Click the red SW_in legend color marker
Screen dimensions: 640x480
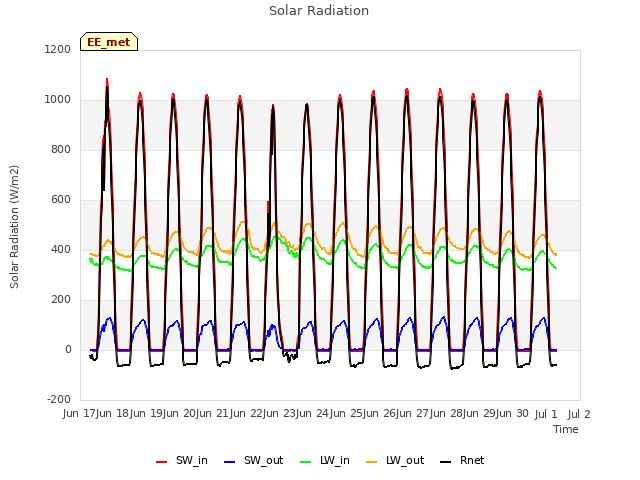[x=162, y=462]
